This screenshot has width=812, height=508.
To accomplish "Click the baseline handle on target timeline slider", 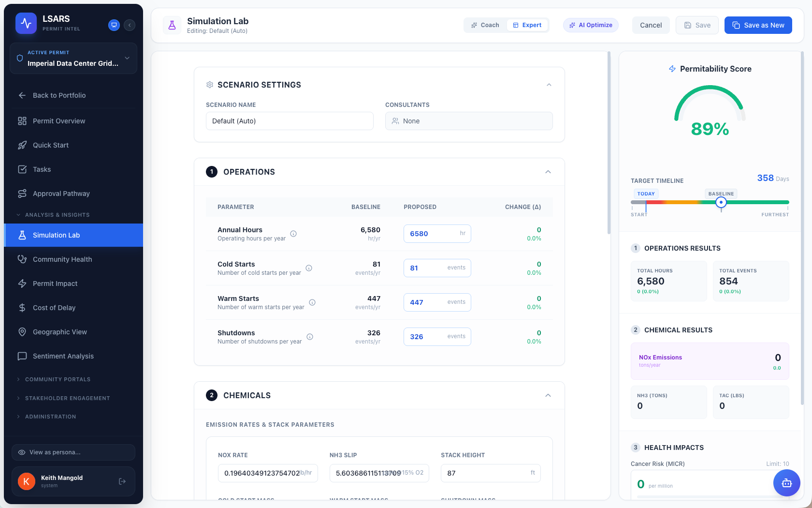I will point(721,202).
